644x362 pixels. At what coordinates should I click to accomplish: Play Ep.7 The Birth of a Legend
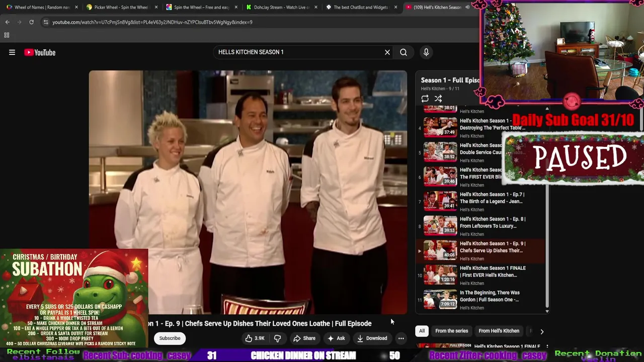(x=492, y=198)
